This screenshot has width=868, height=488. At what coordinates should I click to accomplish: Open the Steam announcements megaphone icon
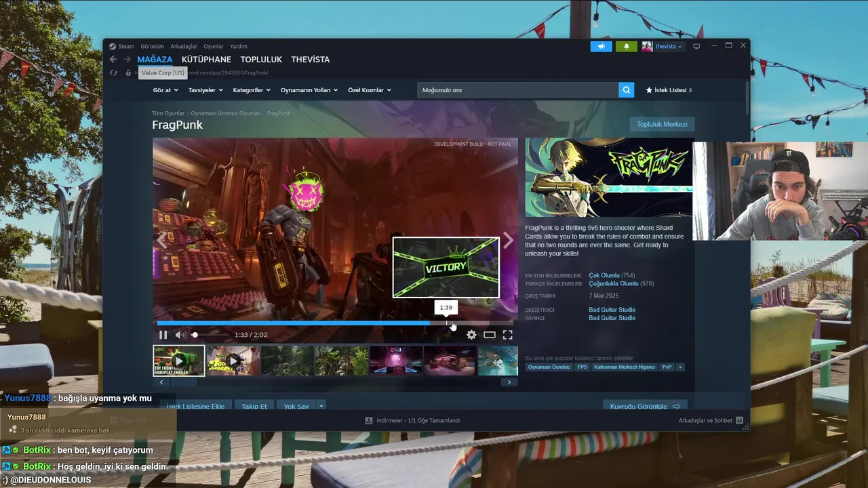click(x=601, y=46)
